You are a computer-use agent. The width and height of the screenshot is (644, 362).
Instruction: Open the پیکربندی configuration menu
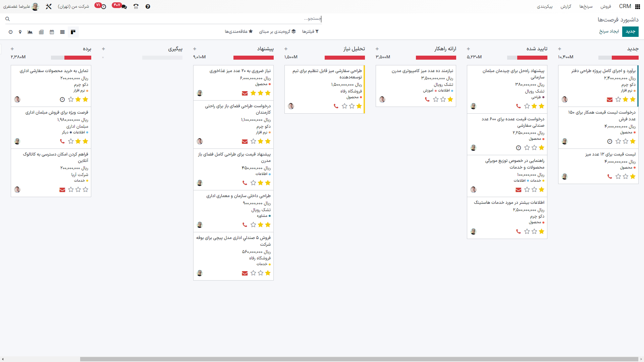[545, 6]
